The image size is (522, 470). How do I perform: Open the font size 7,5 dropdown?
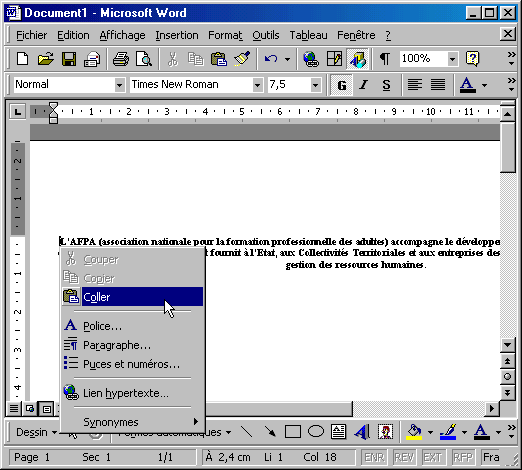pos(315,85)
